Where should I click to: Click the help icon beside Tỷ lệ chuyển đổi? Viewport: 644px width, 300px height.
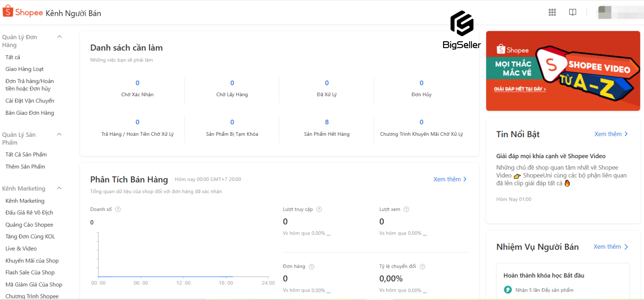pyautogui.click(x=422, y=267)
